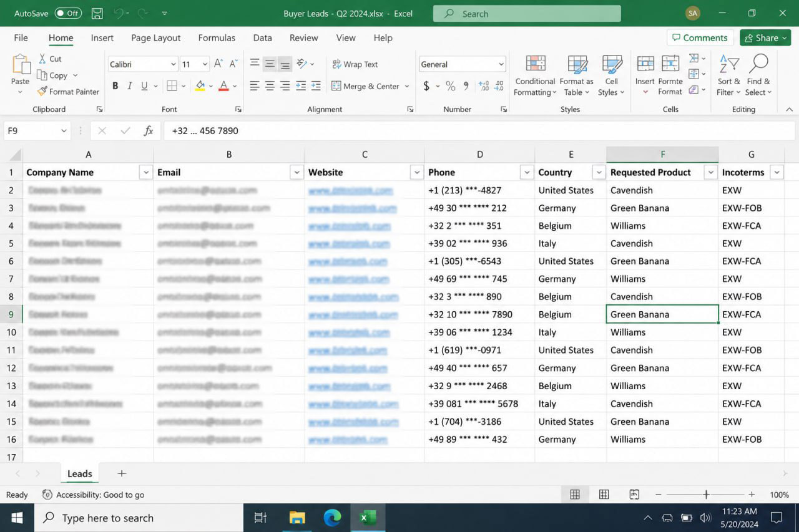Switch to Page Layout view icon
This screenshot has width=799, height=532.
click(x=604, y=495)
